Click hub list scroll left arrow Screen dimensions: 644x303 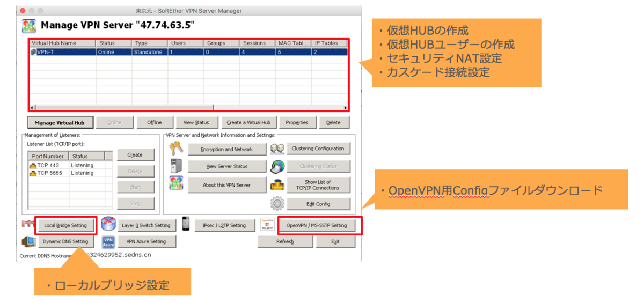pyautogui.click(x=32, y=108)
